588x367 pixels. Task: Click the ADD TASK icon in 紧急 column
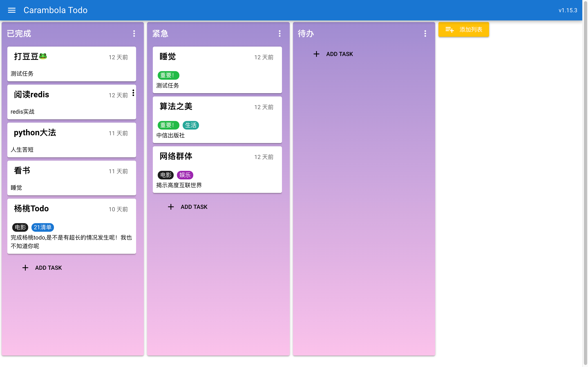pyautogui.click(x=171, y=207)
